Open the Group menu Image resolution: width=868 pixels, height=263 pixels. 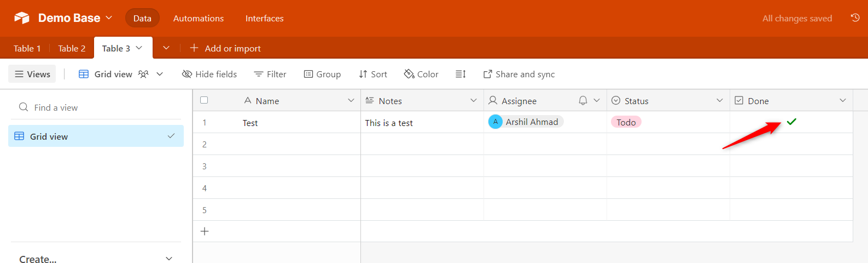[x=322, y=74]
